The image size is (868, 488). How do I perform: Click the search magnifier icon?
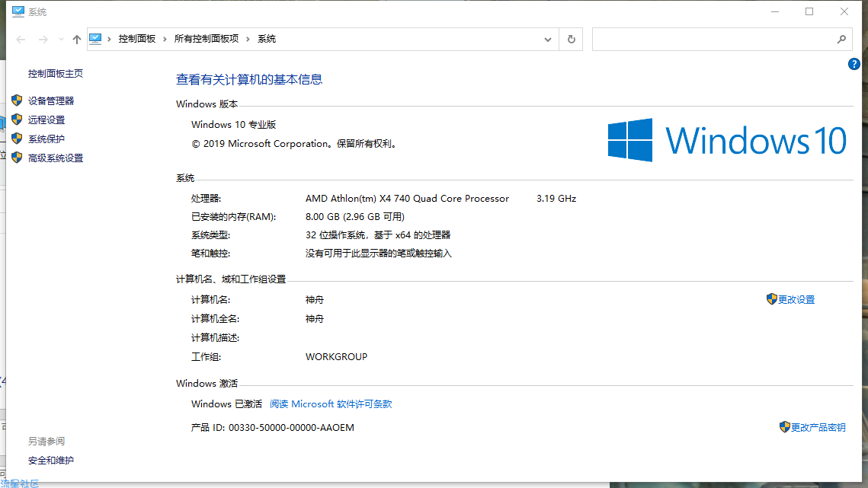tap(841, 40)
